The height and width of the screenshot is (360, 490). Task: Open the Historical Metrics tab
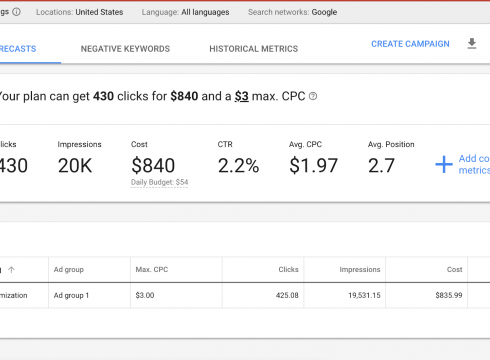pyautogui.click(x=254, y=49)
